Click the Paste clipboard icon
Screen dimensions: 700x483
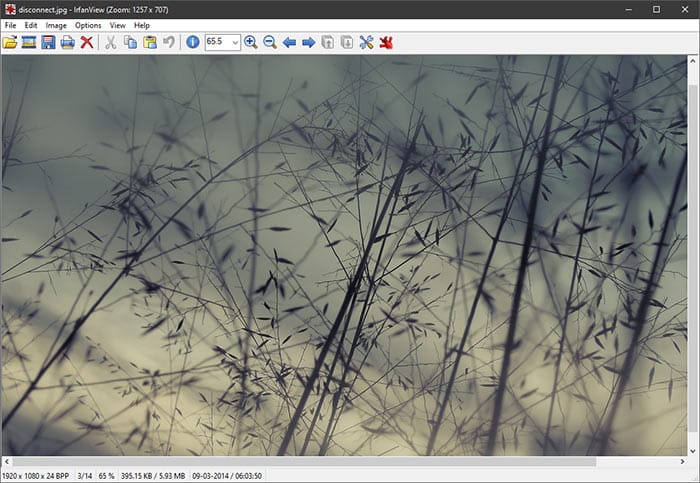click(x=150, y=42)
